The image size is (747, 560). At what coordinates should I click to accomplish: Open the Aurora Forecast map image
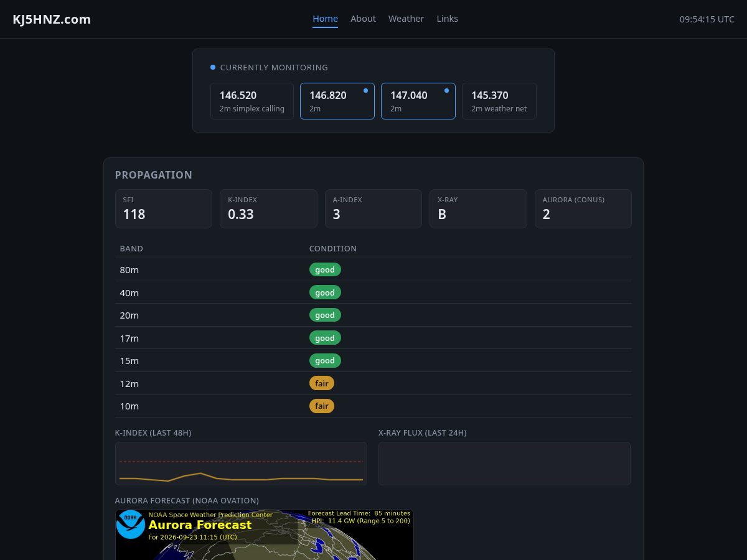tap(265, 535)
